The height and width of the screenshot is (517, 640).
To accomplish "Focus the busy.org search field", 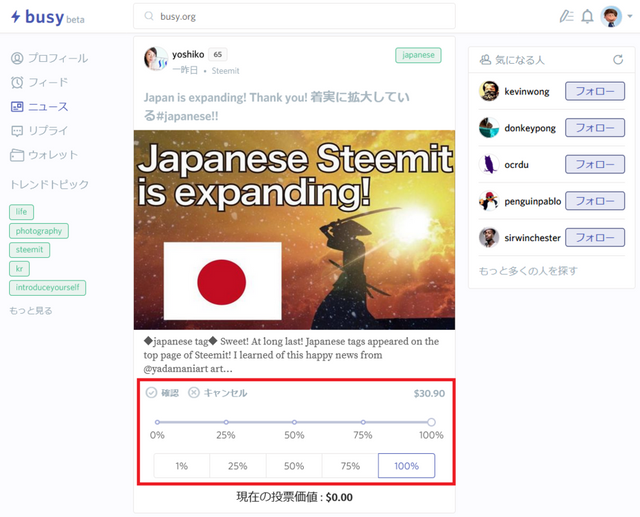I will pos(294,16).
